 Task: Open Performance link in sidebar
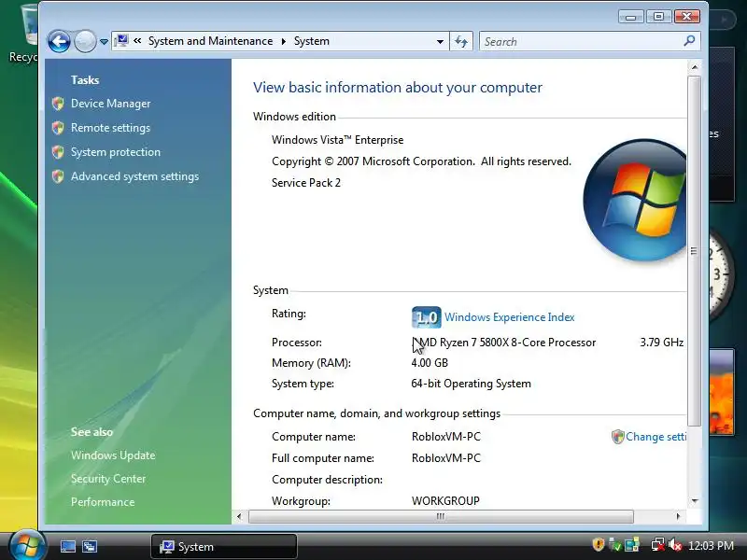[x=103, y=502]
